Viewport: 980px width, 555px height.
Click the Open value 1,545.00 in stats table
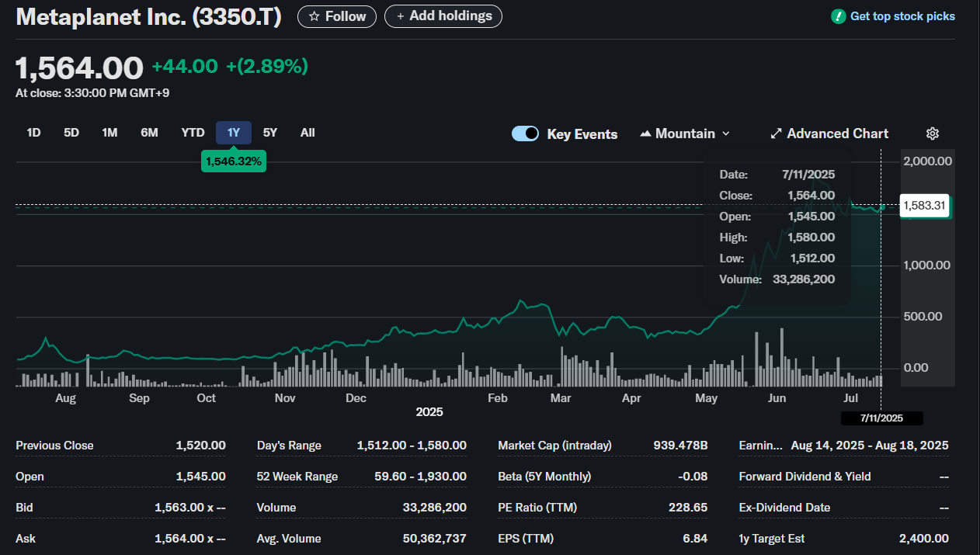(x=200, y=477)
